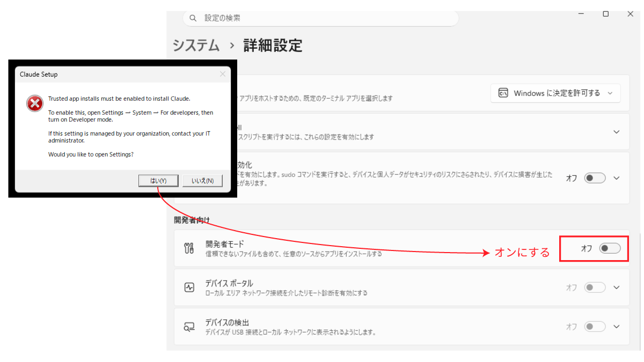
Task: Toggle the デバイス ポータル switch
Action: [x=595, y=287]
